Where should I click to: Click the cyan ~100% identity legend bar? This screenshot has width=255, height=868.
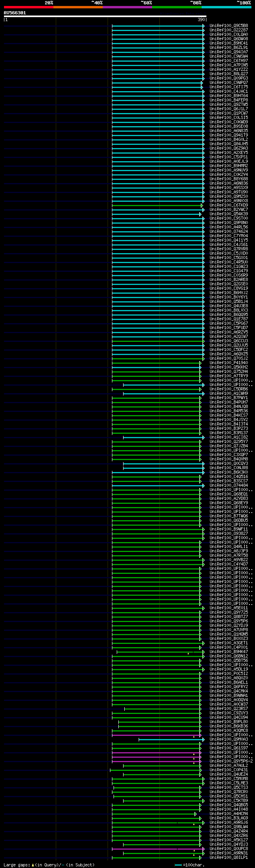point(226,7)
